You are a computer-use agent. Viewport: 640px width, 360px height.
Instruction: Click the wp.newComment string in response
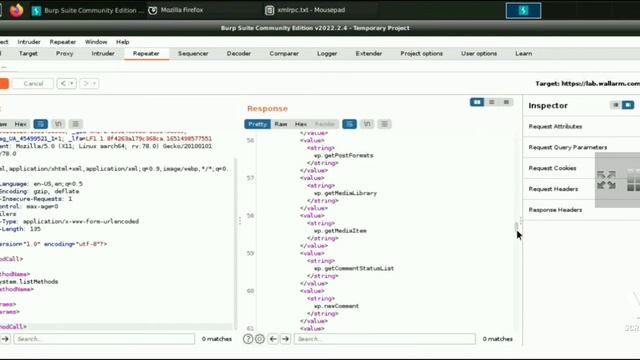click(336, 306)
